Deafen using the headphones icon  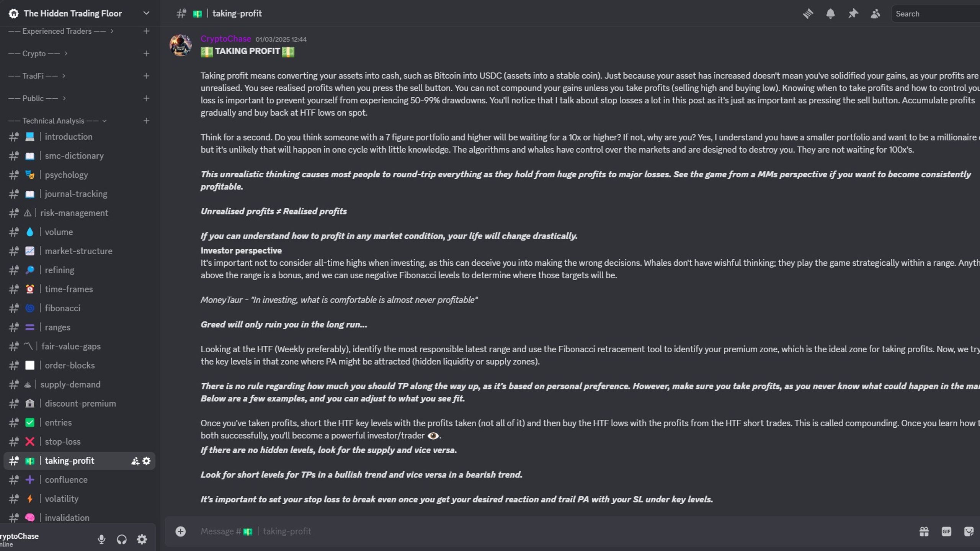click(122, 540)
